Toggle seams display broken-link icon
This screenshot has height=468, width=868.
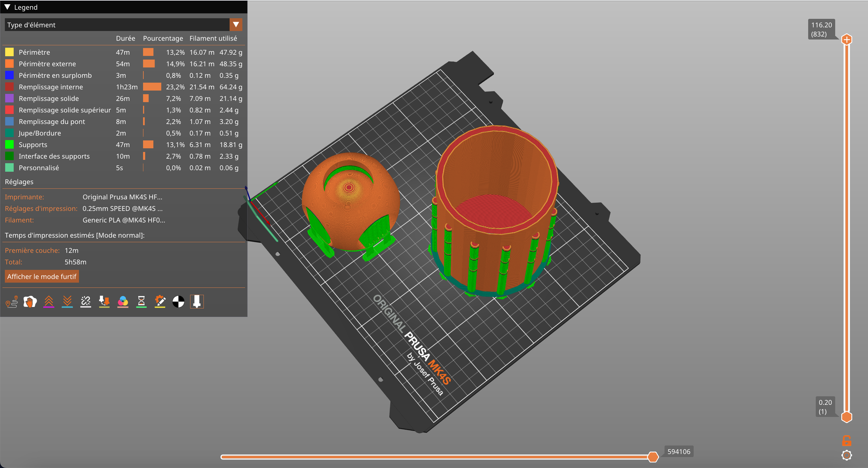pyautogui.click(x=86, y=301)
